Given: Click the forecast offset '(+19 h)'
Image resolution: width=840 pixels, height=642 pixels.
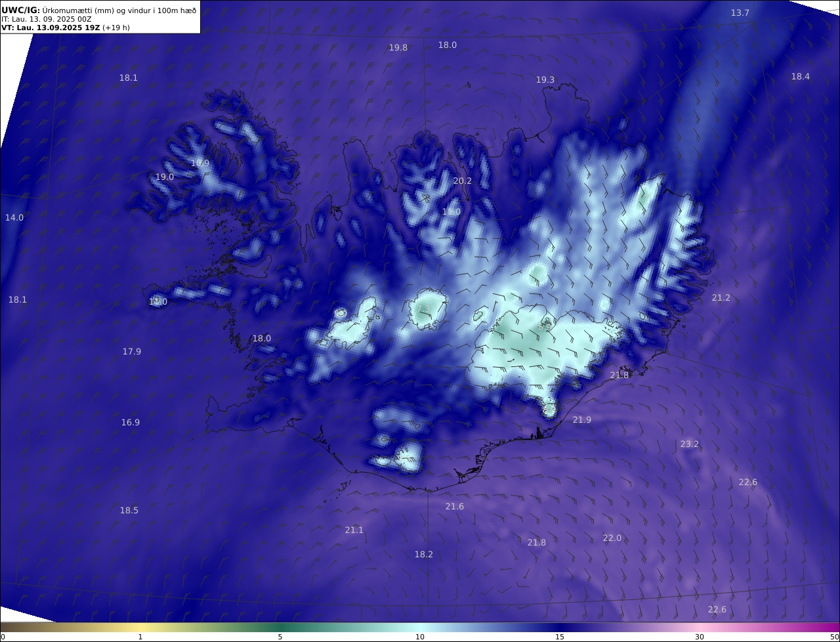Looking at the screenshot, I should point(116,28).
